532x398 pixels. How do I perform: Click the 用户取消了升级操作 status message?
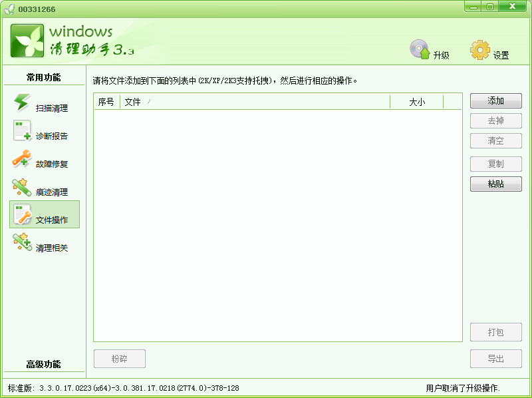pyautogui.click(x=463, y=388)
